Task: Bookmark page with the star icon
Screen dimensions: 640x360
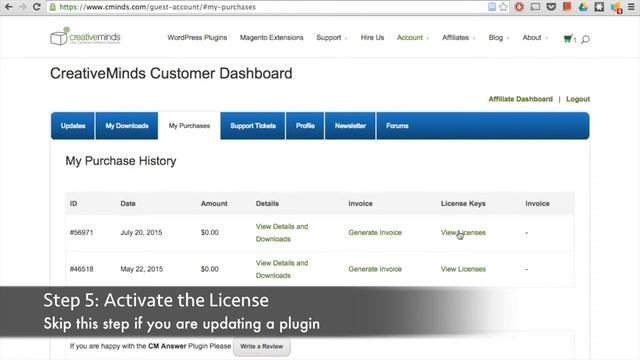Action: coord(503,7)
